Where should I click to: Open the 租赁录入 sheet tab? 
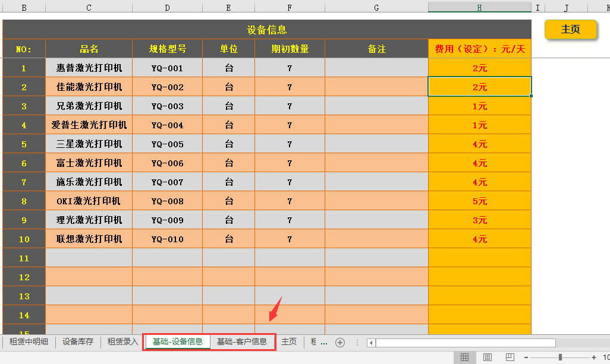[122, 342]
